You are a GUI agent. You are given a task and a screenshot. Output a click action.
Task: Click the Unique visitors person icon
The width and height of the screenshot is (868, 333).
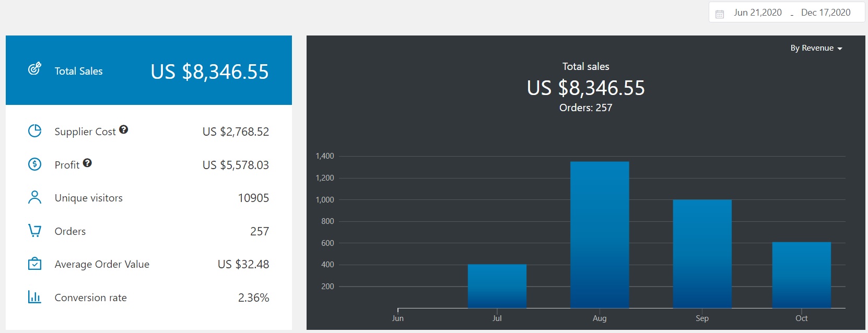(x=34, y=197)
